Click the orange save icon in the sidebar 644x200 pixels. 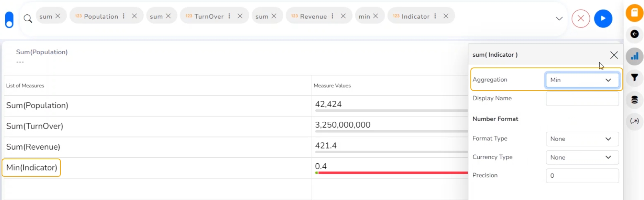point(634,13)
